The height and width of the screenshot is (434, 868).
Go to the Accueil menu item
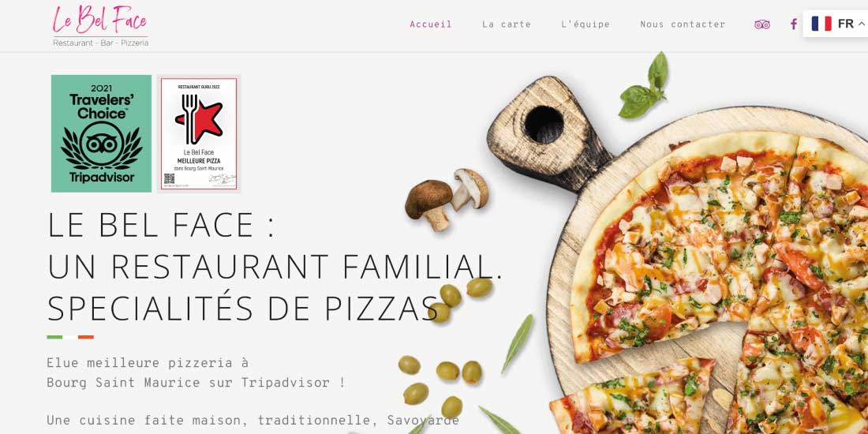point(431,24)
